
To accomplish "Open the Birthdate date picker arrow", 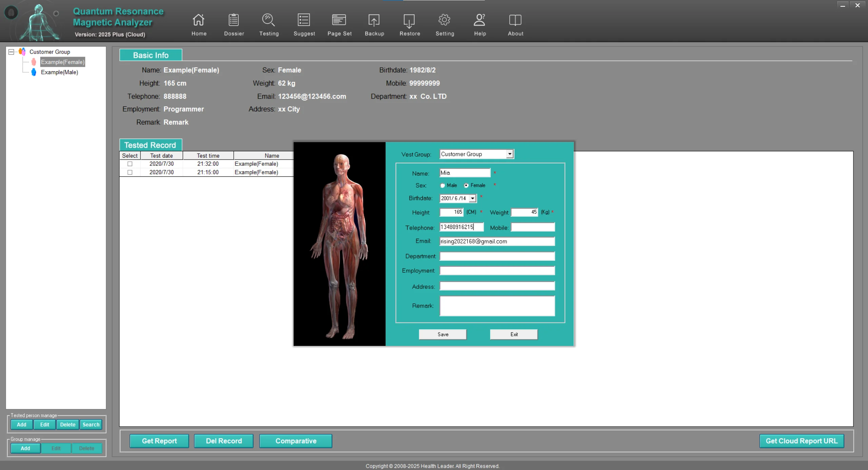I will pos(473,198).
